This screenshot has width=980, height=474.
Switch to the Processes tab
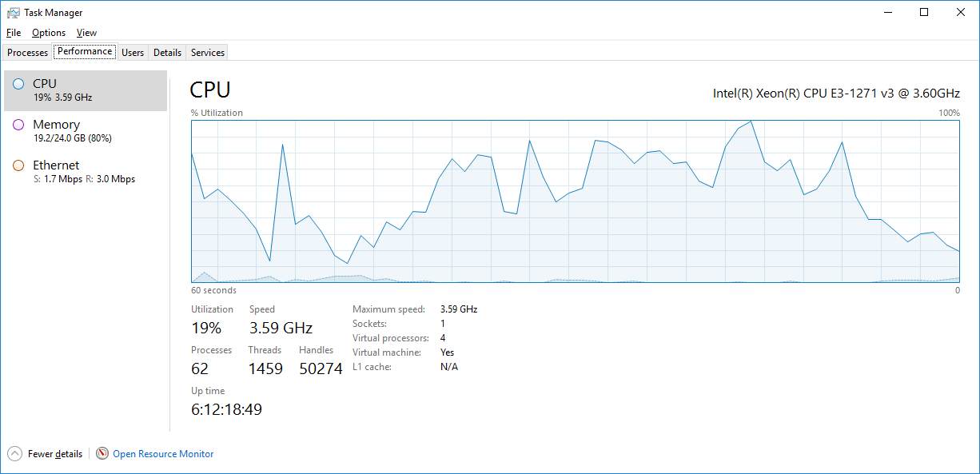(x=28, y=53)
